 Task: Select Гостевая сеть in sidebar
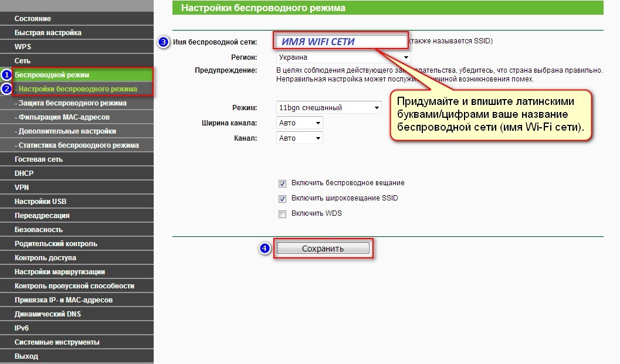coord(77,159)
